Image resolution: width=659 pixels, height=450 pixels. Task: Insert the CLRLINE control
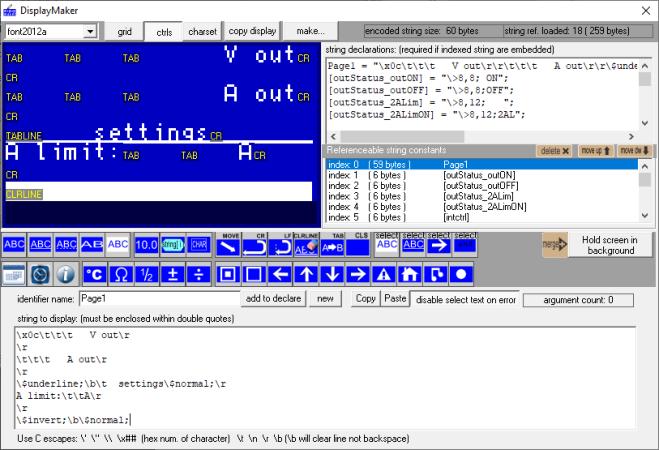(306, 245)
